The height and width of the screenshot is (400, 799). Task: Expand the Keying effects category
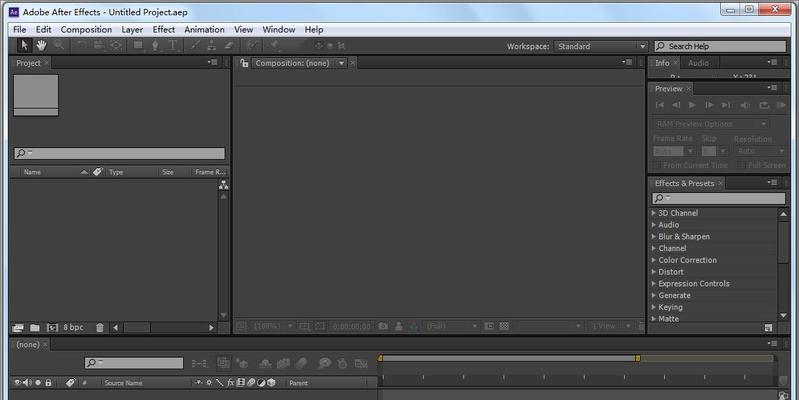654,307
